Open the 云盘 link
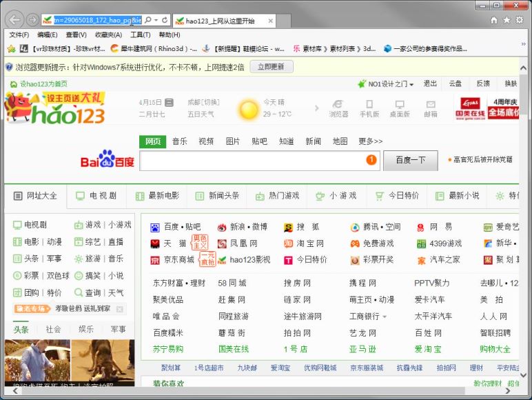The width and height of the screenshot is (532, 400). tap(455, 83)
